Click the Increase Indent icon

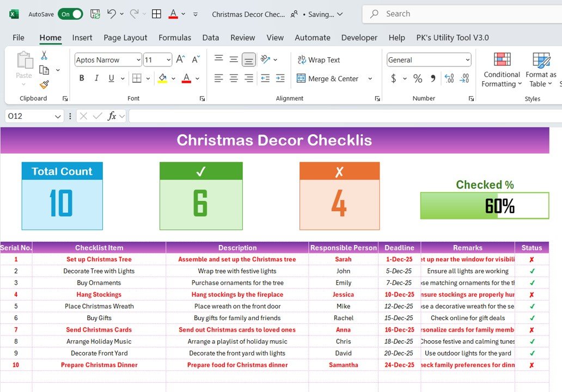point(280,78)
